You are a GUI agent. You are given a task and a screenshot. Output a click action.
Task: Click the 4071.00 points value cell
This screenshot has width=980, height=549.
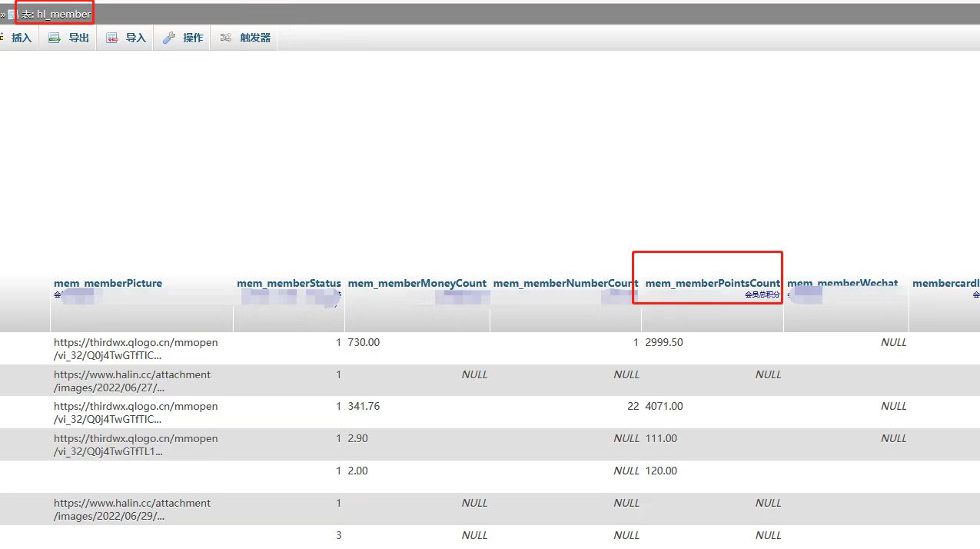click(664, 406)
